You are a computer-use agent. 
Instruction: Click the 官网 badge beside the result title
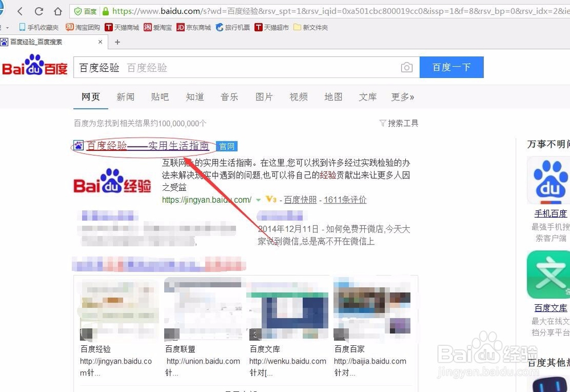tap(227, 146)
